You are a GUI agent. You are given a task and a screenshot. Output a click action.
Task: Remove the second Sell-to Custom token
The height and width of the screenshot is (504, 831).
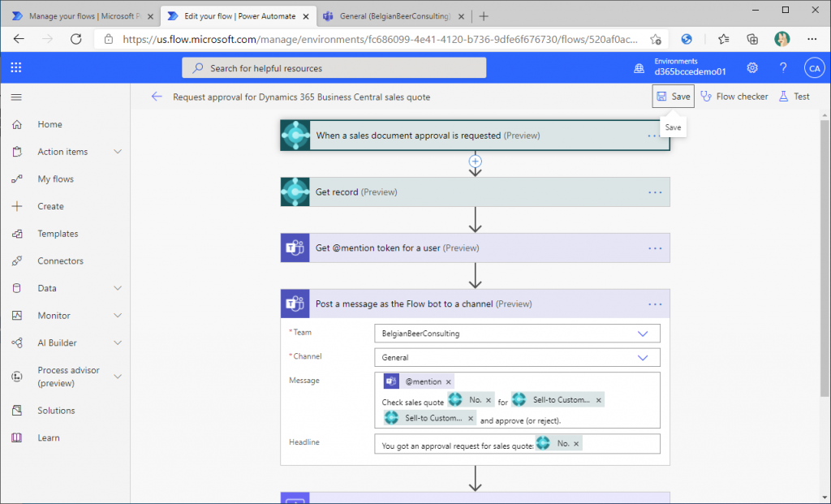(x=470, y=418)
